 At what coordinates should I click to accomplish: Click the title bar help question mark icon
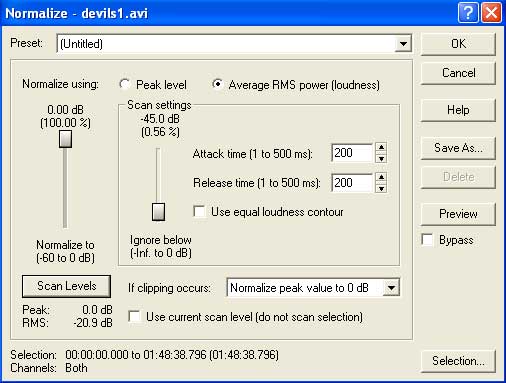pos(468,13)
